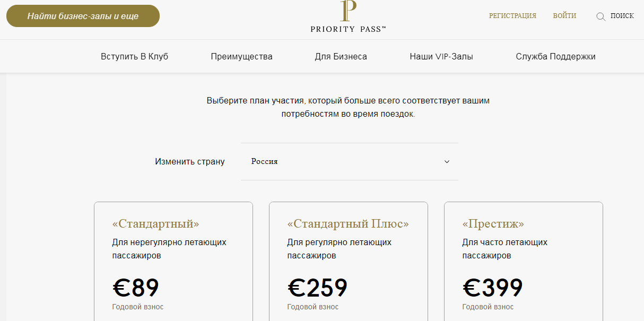
Task: Go to Для Бизнеса section
Action: pos(341,56)
